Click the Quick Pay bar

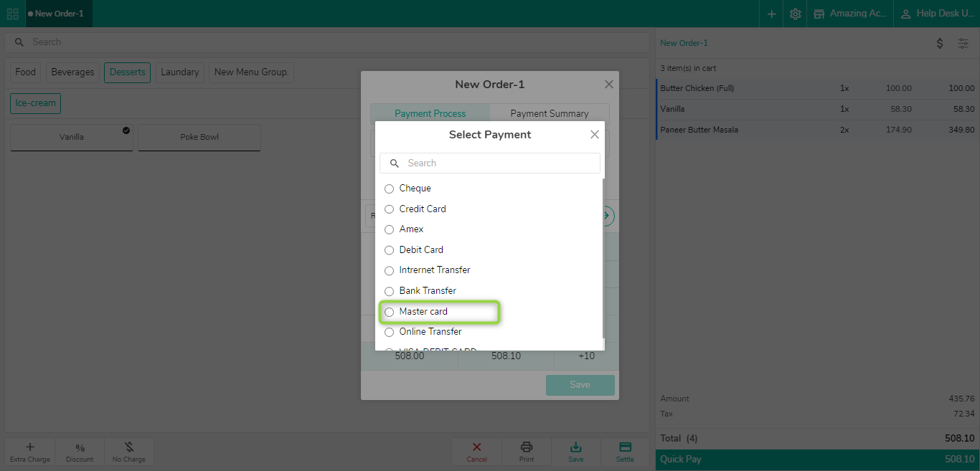(818, 460)
